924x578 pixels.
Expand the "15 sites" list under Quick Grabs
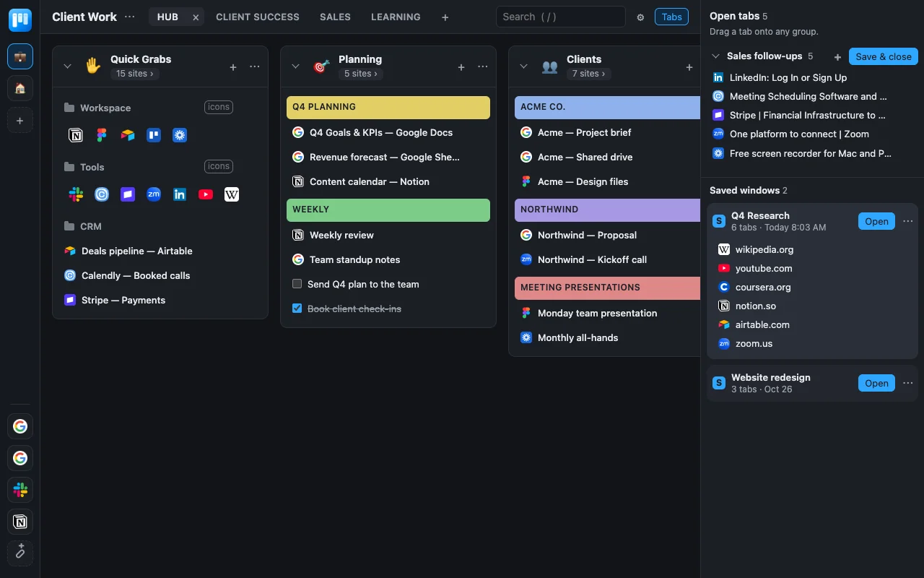coord(134,74)
